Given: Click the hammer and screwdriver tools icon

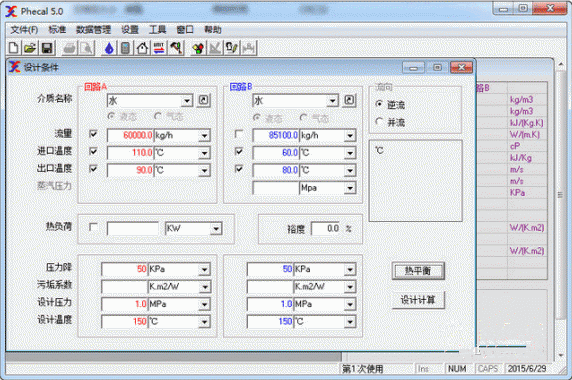Looking at the screenshot, I should pos(176,48).
